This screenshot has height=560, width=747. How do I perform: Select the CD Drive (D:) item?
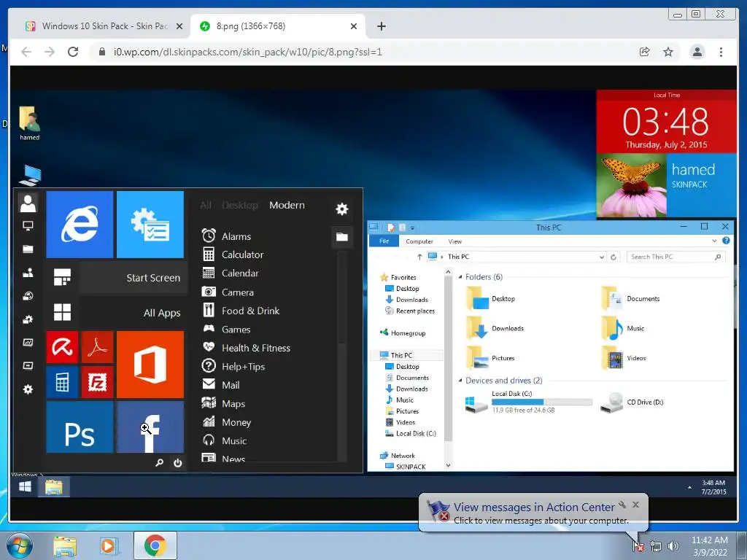[x=632, y=402]
